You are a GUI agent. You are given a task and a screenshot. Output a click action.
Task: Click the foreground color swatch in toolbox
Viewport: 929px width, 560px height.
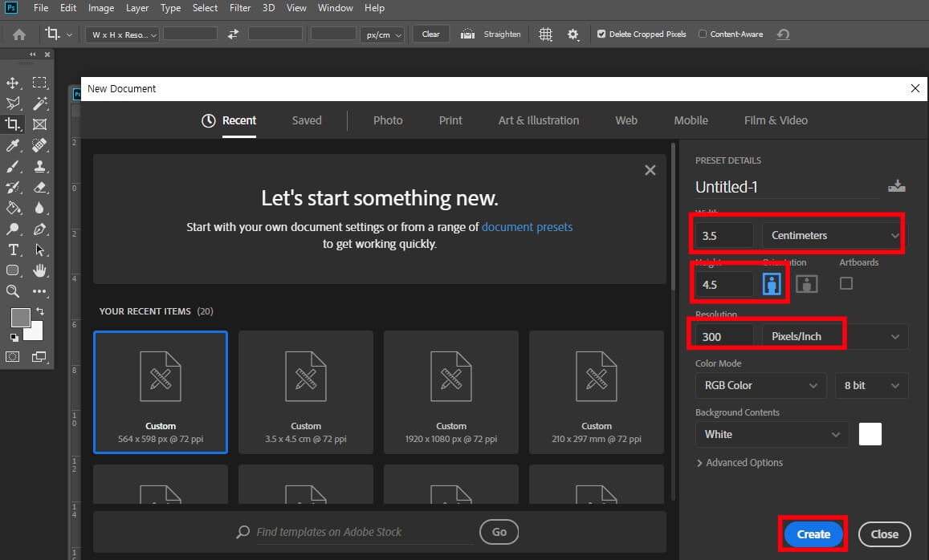20,318
